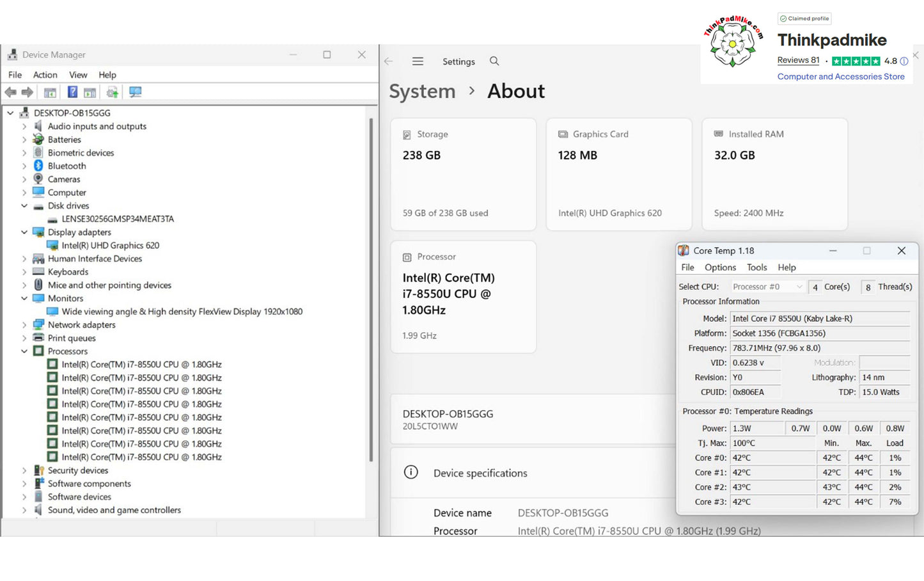This screenshot has height=581, width=924.
Task: Open the Options menu in Core Temp
Action: 720,267
